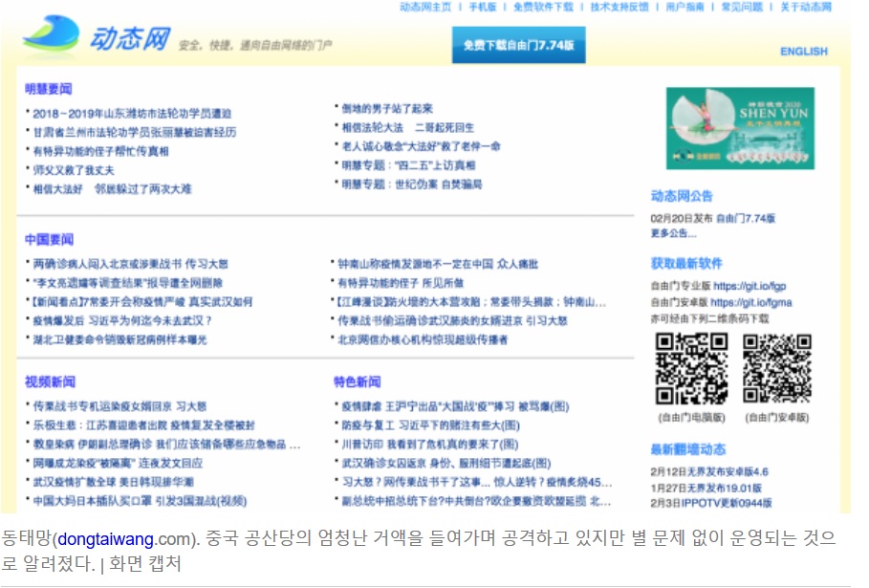Viewport: 869px width, 588px height.
Task: Open the 武汉疫情扩散全球 video link
Action: coord(113,482)
